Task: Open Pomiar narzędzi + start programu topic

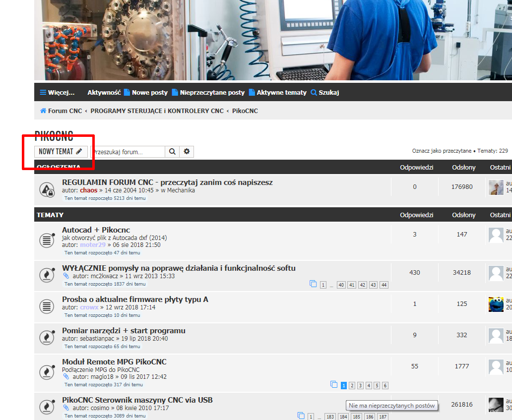Action: click(124, 331)
